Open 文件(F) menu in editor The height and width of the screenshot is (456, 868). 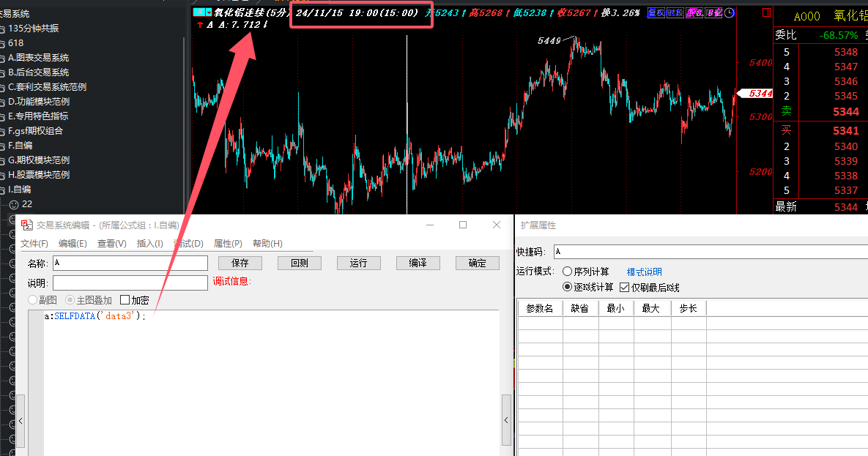[34, 244]
